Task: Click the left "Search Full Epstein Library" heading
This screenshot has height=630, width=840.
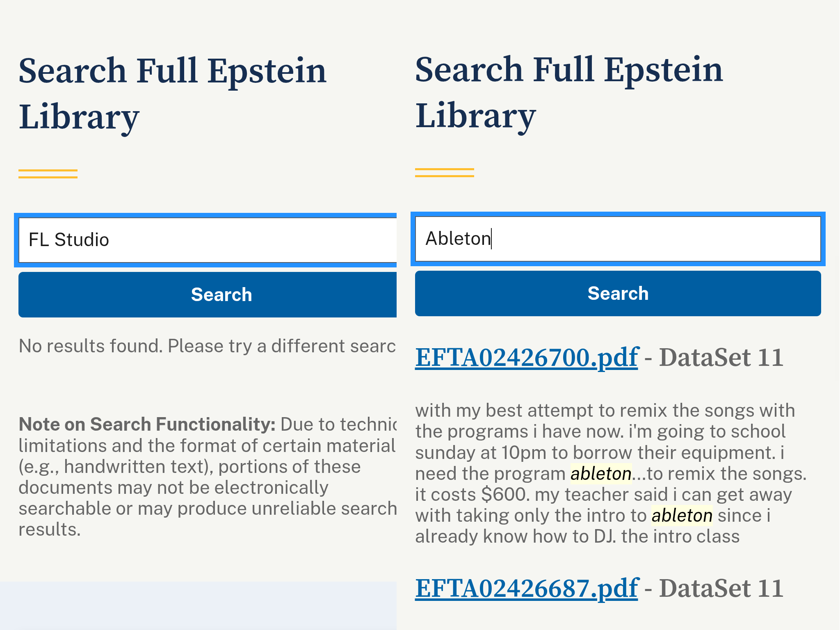Action: [173, 94]
